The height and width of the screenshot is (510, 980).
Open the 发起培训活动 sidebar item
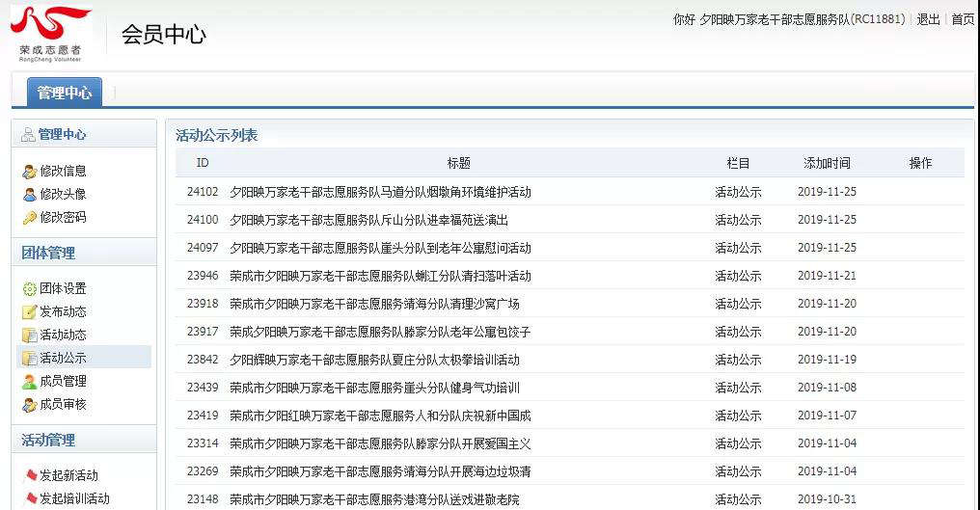click(x=74, y=499)
